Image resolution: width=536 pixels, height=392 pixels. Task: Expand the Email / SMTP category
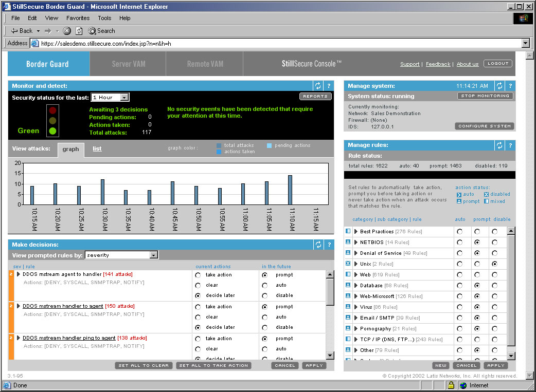(x=356, y=318)
